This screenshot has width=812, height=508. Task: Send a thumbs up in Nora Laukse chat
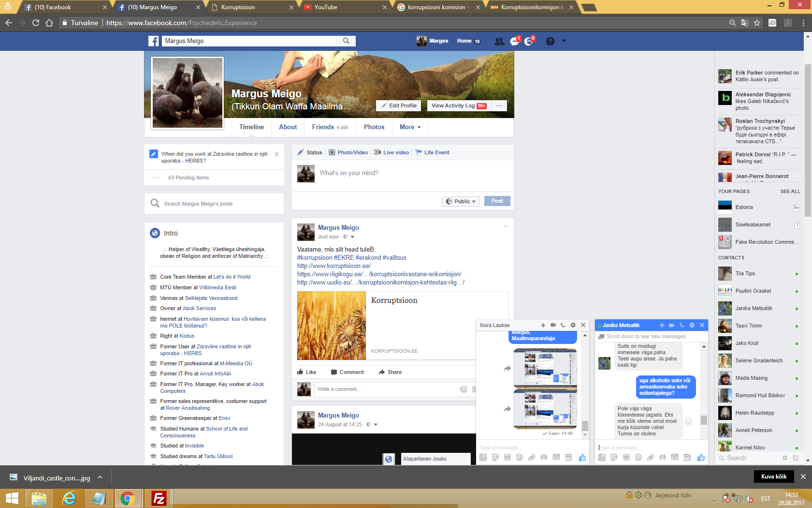(x=582, y=457)
